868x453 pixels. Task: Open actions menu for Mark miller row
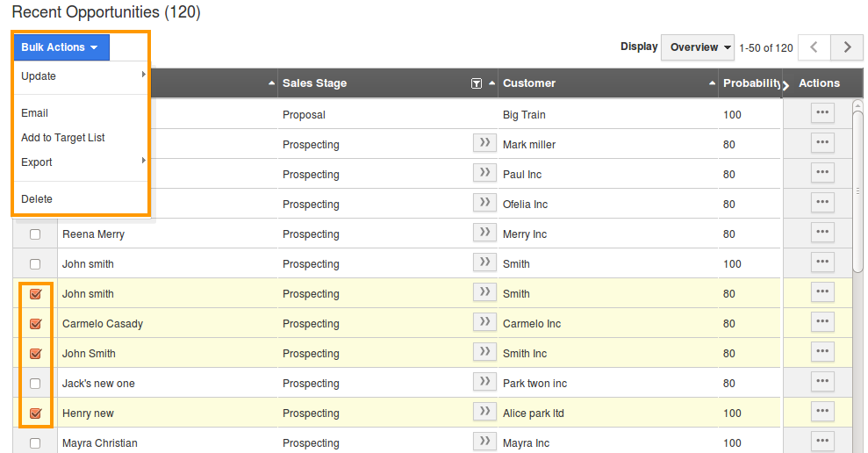(822, 143)
